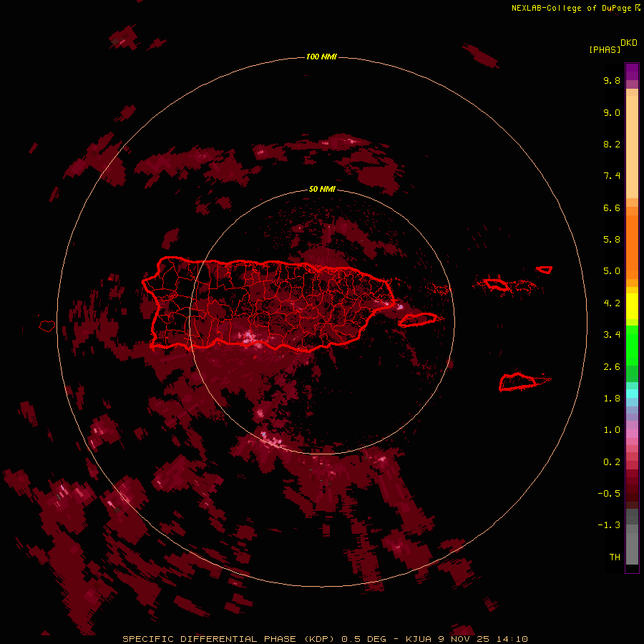Screen dimensions: 644x644
Task: Click the St. Croix island outline in the southeast
Action: [x=518, y=382]
